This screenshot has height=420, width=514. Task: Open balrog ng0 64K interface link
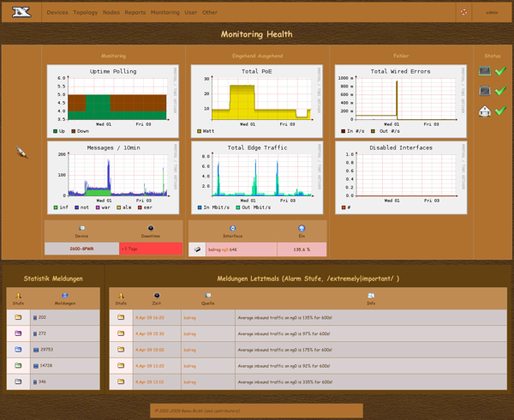pos(223,249)
